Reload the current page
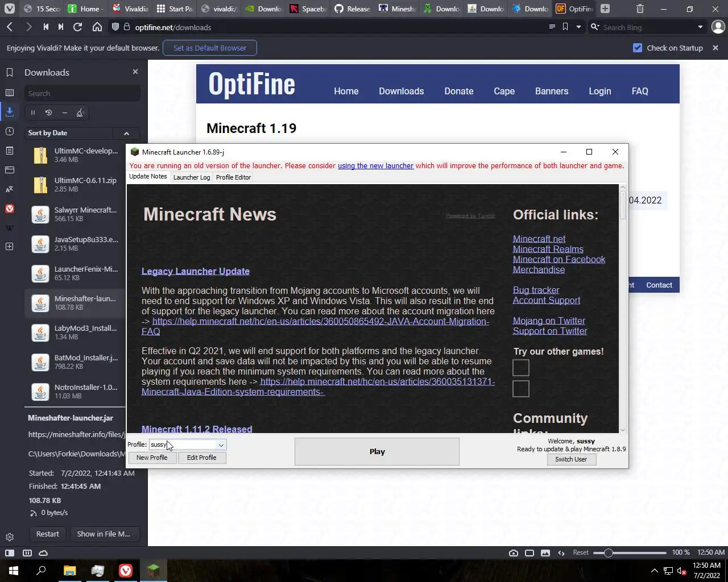This screenshot has width=728, height=582. pyautogui.click(x=78, y=27)
